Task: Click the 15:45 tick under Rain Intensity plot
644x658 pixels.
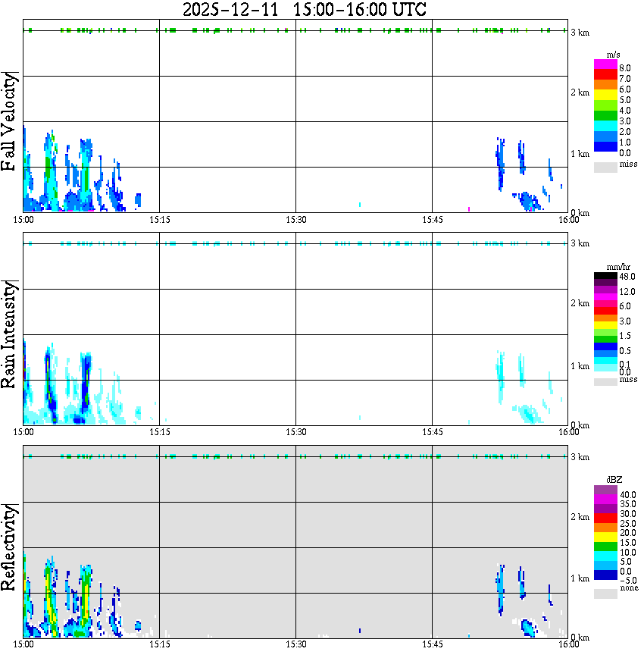Action: (433, 432)
